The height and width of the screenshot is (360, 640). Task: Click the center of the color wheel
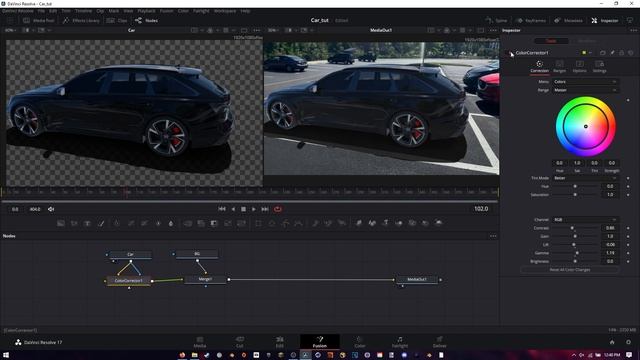tap(586, 127)
